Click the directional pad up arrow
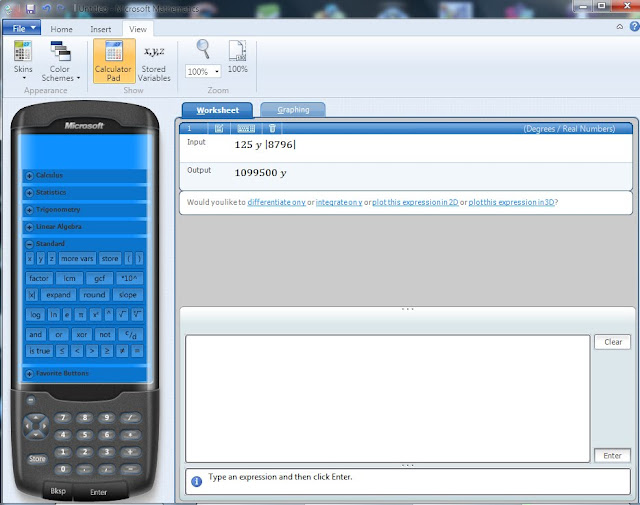Image resolution: width=640 pixels, height=505 pixels. point(36,417)
